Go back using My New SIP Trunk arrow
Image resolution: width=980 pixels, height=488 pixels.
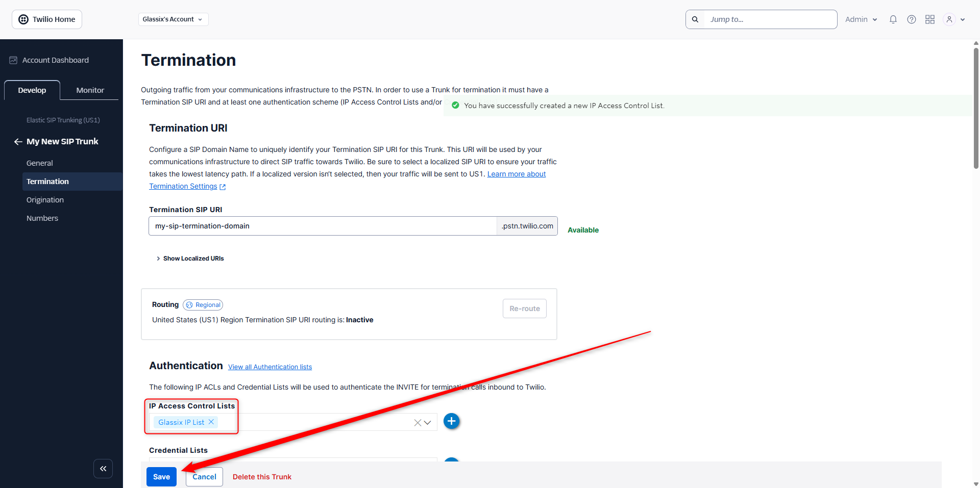[18, 142]
